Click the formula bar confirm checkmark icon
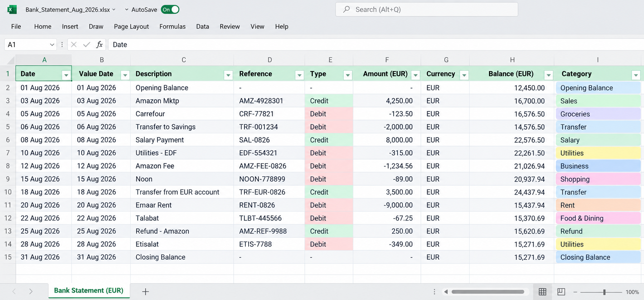 pyautogui.click(x=87, y=45)
